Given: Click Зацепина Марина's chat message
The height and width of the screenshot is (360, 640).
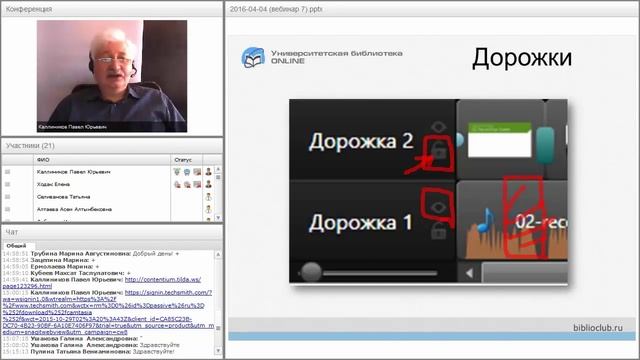Looking at the screenshot, I should point(49,260).
